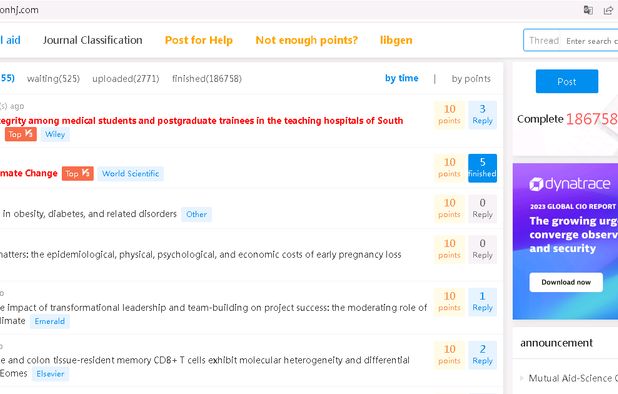The image size is (618, 394).
Task: Click 10 points badge on medical students thread
Action: click(449, 115)
